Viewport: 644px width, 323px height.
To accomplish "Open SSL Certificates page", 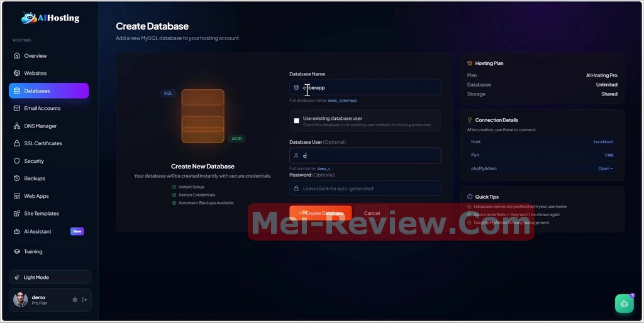I will coord(48,143).
